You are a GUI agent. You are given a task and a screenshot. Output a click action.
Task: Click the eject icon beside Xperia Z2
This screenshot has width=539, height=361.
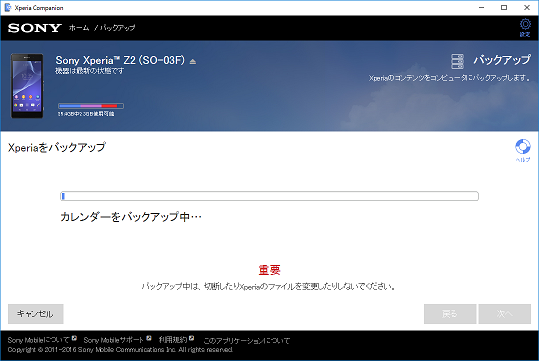point(193,62)
